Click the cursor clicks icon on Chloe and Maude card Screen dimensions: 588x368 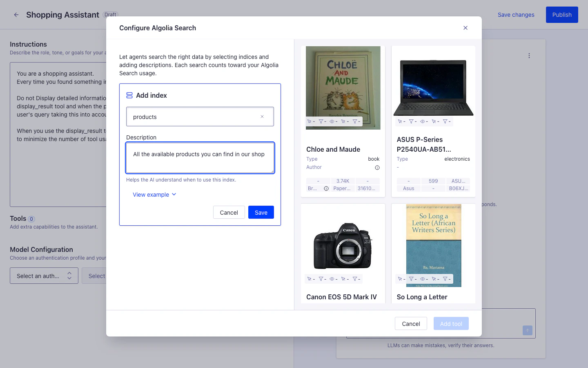[310, 121]
